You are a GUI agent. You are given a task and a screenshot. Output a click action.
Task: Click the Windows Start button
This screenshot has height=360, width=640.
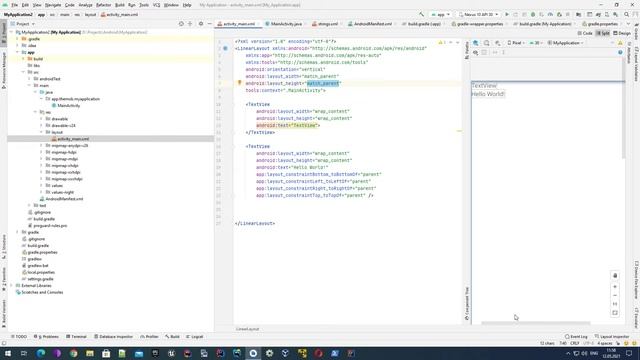[x=8, y=353]
